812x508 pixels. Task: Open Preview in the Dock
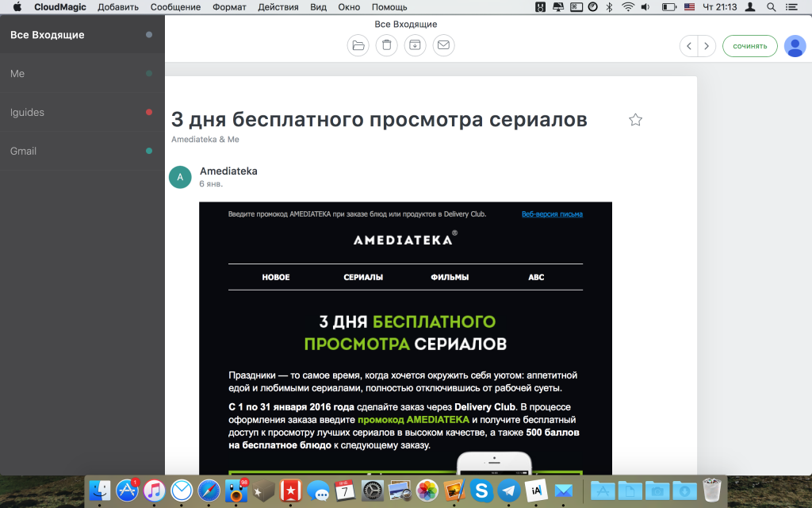(400, 491)
